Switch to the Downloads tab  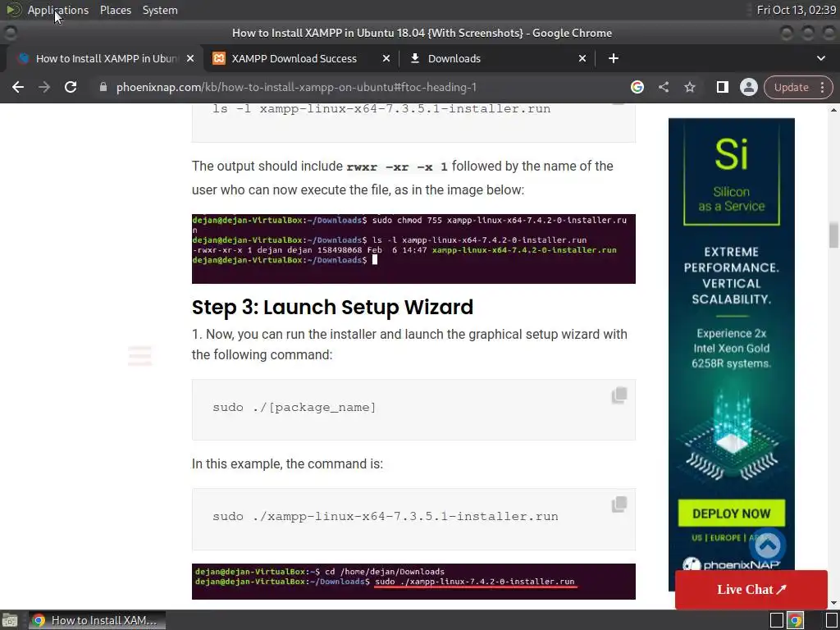tap(498, 58)
